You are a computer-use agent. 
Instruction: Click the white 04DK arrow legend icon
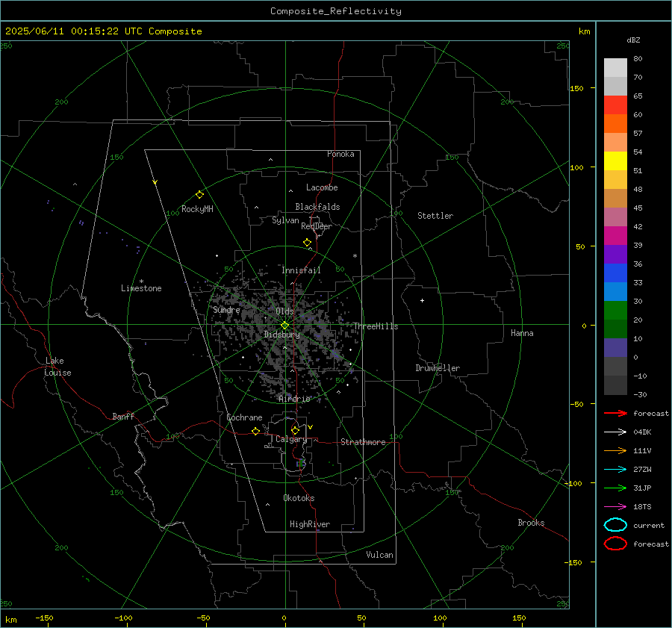click(615, 432)
